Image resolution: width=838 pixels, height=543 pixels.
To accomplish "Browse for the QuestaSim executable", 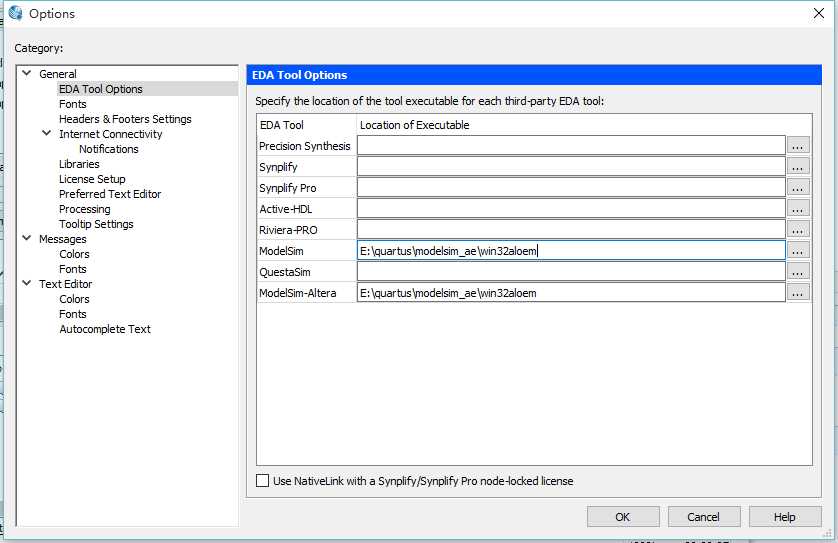I will click(797, 272).
